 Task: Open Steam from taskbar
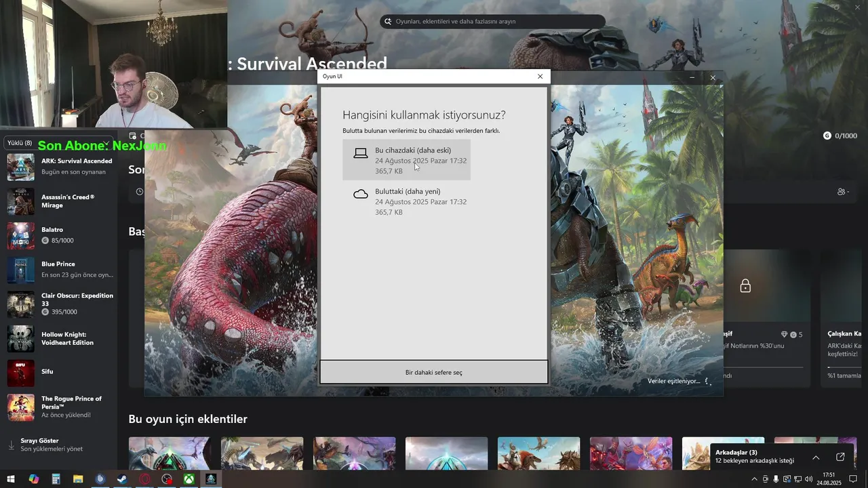[x=122, y=479]
